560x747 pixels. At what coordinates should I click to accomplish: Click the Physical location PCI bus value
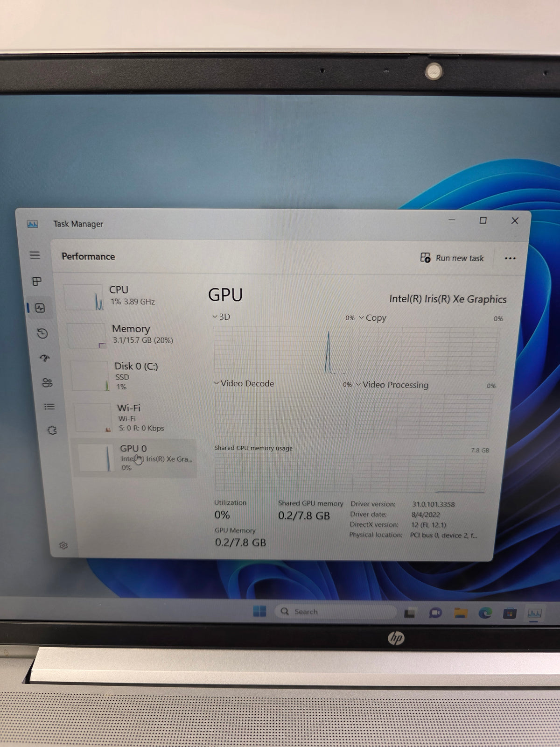(443, 535)
